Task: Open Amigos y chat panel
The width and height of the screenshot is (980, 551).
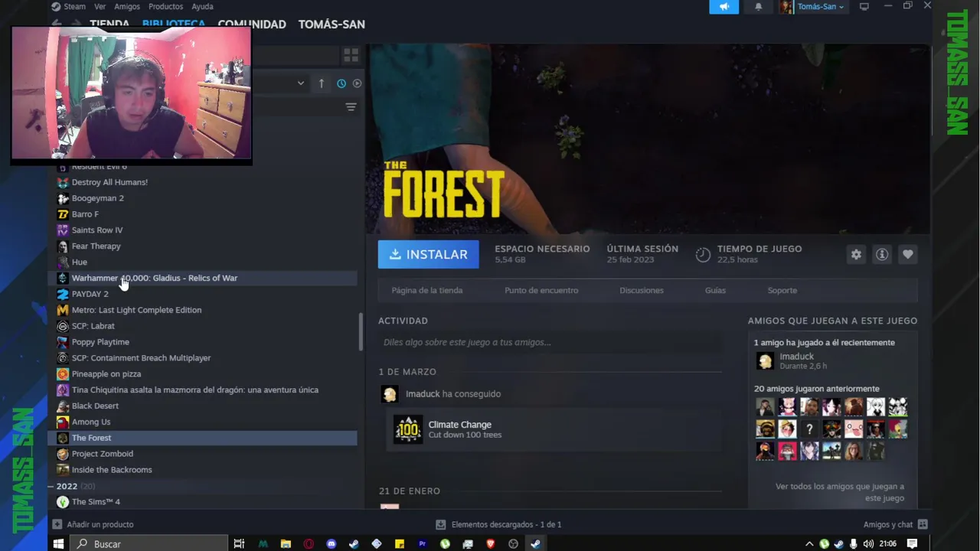Action: pos(895,524)
